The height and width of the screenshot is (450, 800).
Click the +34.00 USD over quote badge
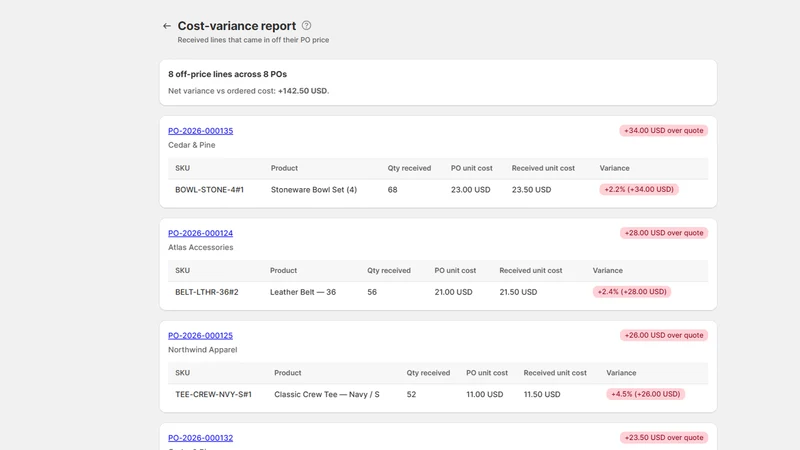click(663, 131)
